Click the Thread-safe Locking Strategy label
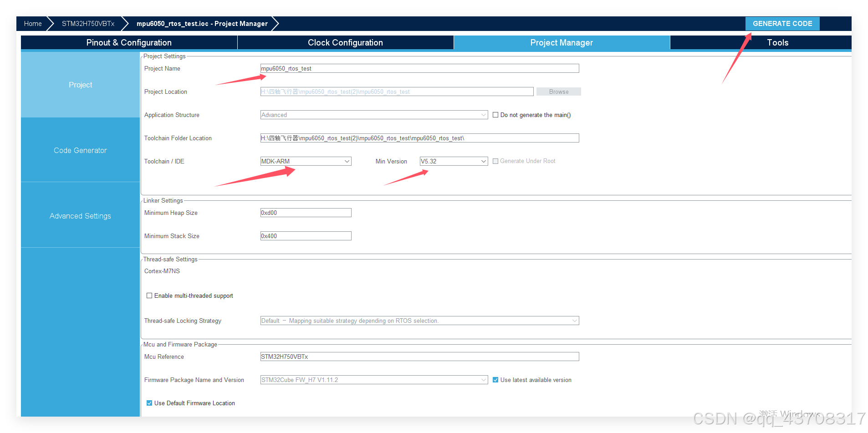Image resolution: width=868 pixels, height=433 pixels. (183, 321)
